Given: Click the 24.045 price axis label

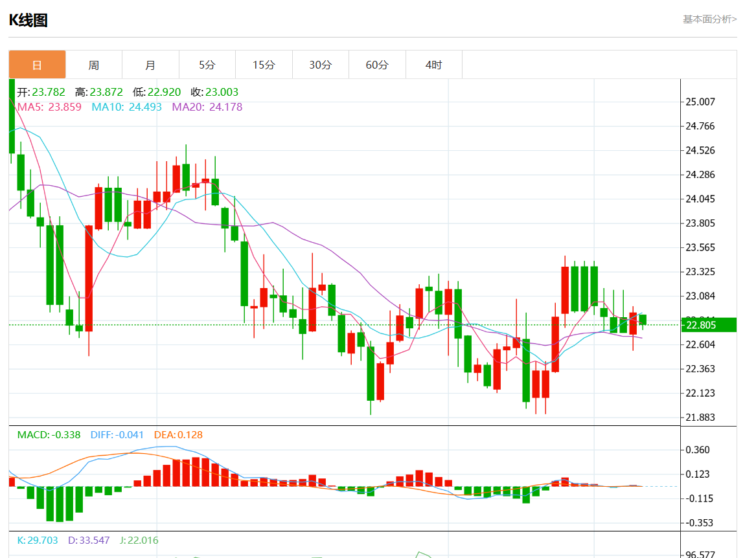Looking at the screenshot, I should [x=700, y=199].
